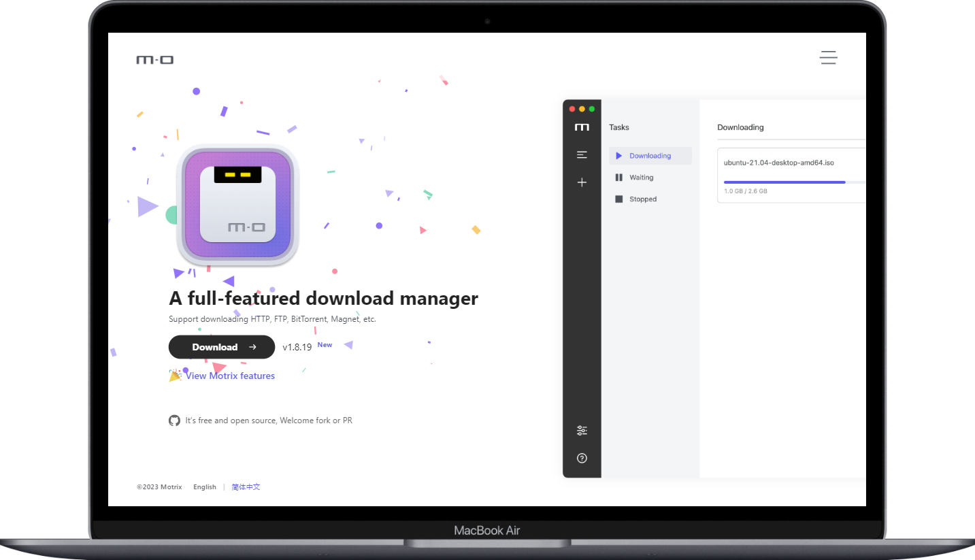Click the stop square icon beside Stopped
Screen dimensions: 975x560
tap(619, 199)
